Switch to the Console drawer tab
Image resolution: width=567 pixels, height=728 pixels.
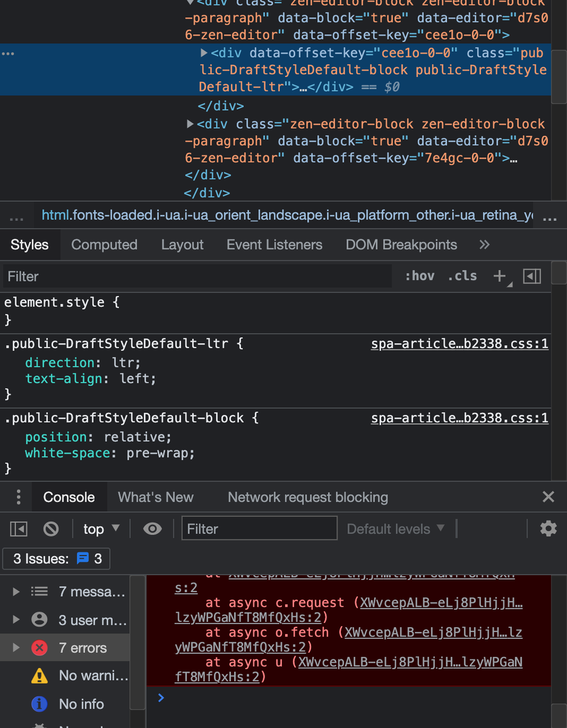[69, 497]
